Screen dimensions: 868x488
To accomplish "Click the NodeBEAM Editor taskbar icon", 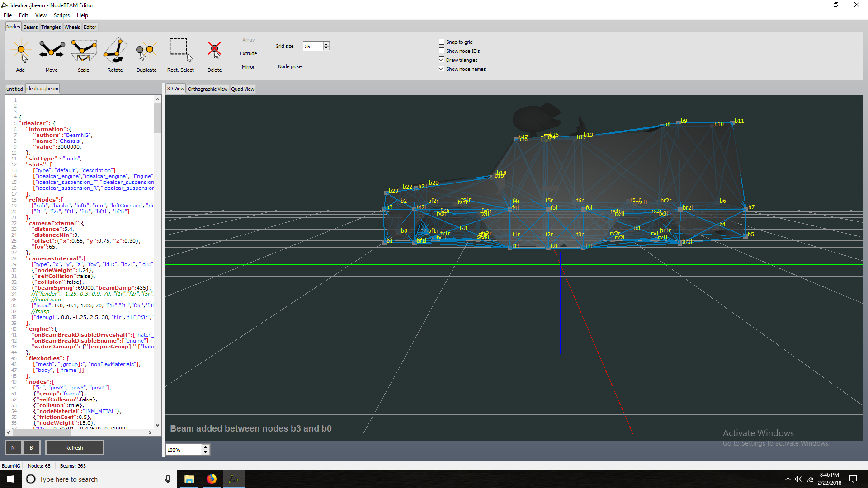I will [234, 479].
